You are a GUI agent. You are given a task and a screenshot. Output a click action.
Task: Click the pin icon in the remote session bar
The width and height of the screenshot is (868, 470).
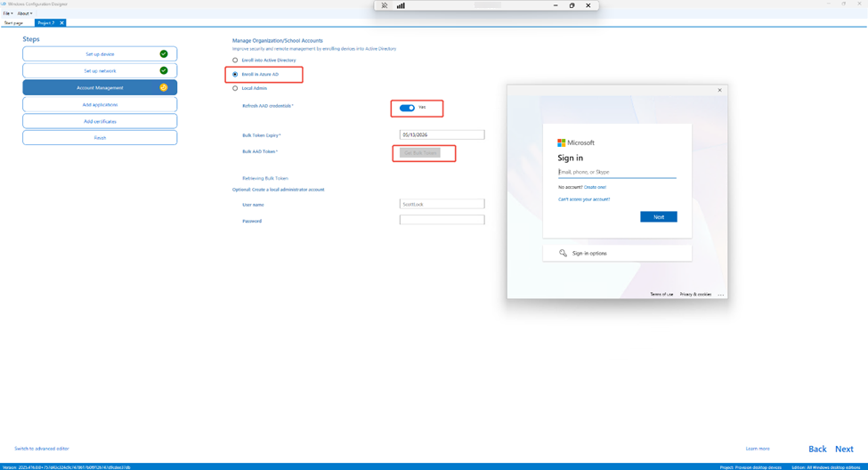[385, 5]
